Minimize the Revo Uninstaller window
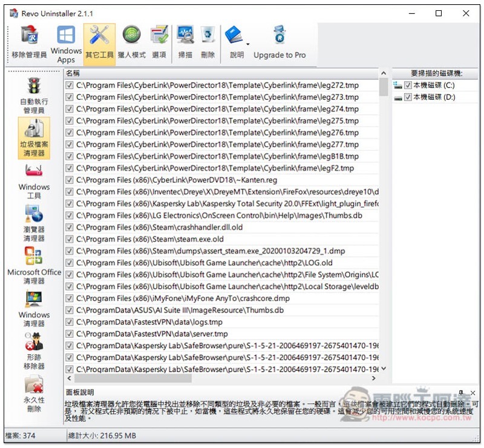The height and width of the screenshot is (448, 484). click(412, 13)
